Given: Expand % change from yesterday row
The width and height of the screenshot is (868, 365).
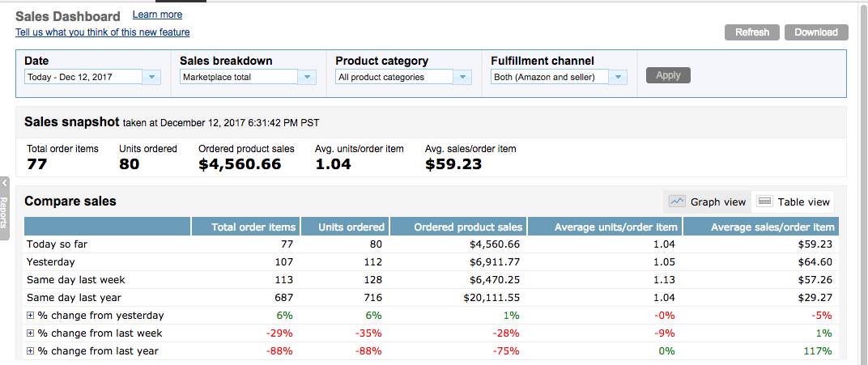Looking at the screenshot, I should pyautogui.click(x=31, y=316).
